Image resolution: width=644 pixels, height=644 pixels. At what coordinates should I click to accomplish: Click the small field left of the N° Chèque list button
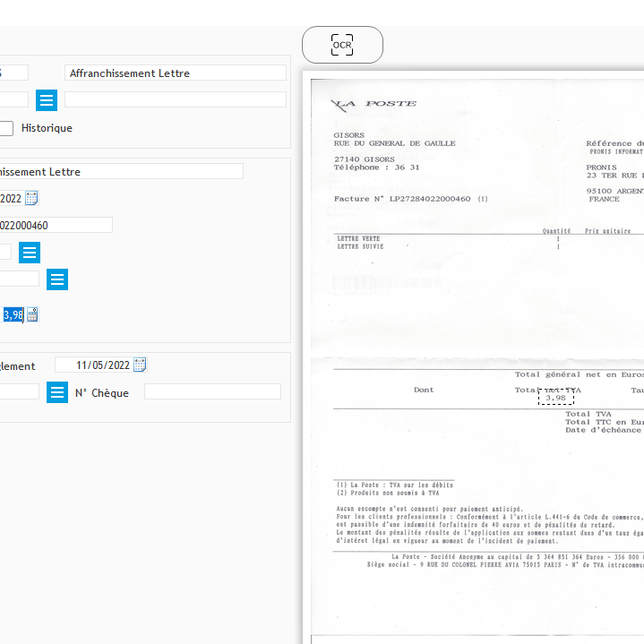(x=18, y=392)
